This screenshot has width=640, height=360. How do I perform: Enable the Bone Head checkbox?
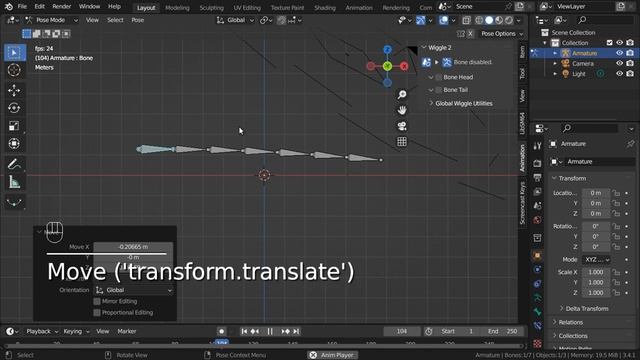tap(439, 77)
